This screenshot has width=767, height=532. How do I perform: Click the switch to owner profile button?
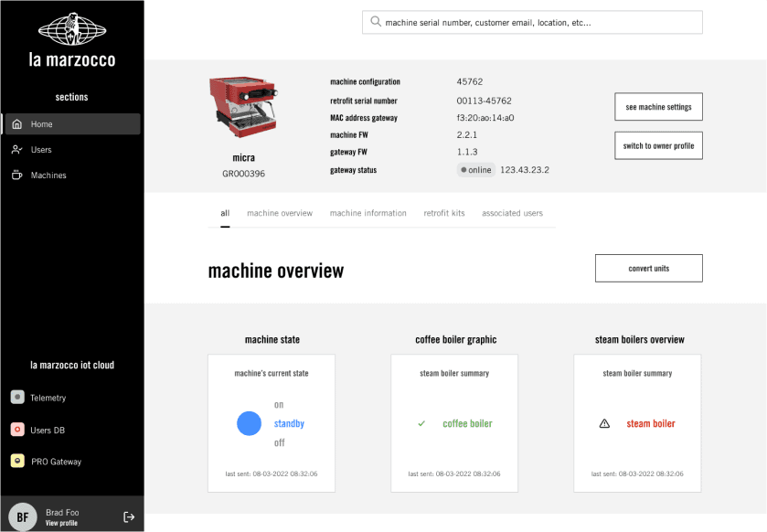[658, 145]
